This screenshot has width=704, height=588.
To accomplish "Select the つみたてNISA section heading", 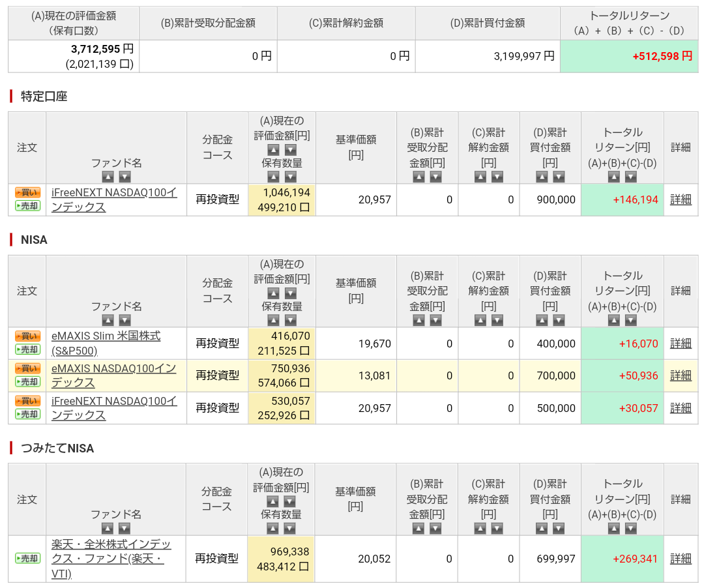I will click(x=57, y=448).
